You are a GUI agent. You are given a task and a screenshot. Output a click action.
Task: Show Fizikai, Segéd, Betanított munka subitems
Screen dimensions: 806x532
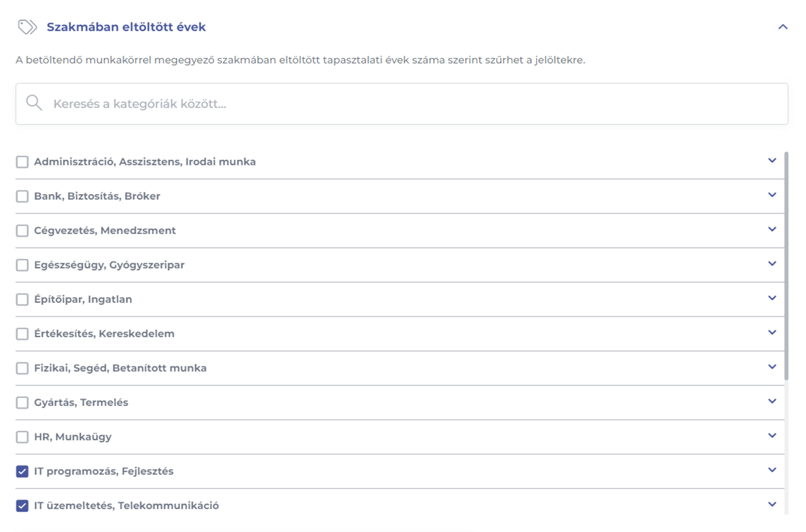[x=772, y=367]
